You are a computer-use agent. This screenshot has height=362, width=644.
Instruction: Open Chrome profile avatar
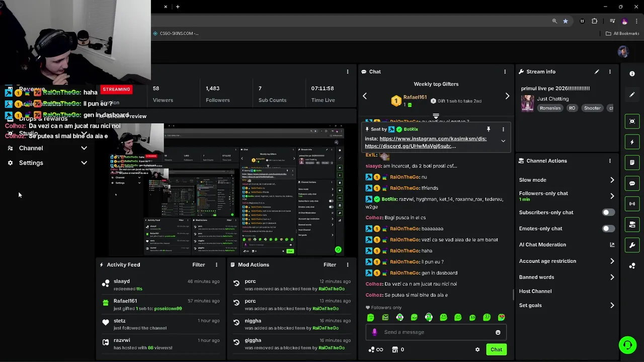pos(624,21)
